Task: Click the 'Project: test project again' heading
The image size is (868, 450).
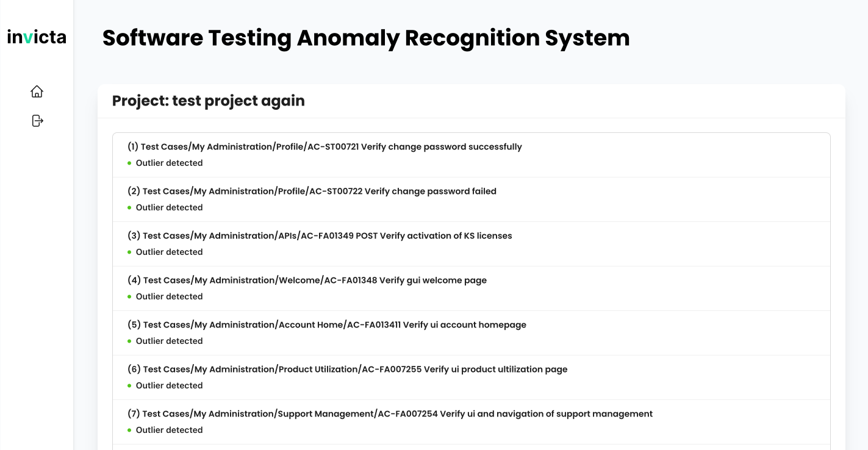Action: 209,101
